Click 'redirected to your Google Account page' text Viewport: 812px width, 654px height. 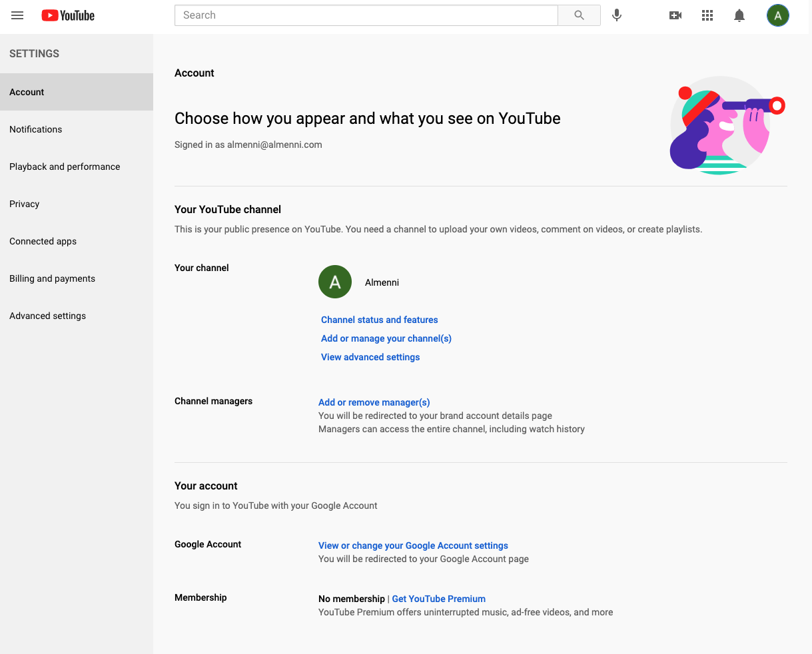424,559
